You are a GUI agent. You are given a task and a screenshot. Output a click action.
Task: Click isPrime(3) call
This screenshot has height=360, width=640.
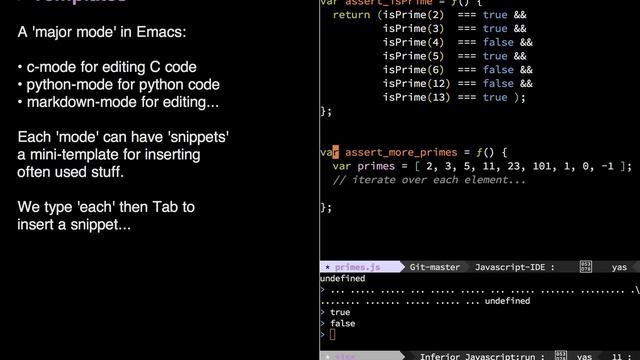(413, 29)
